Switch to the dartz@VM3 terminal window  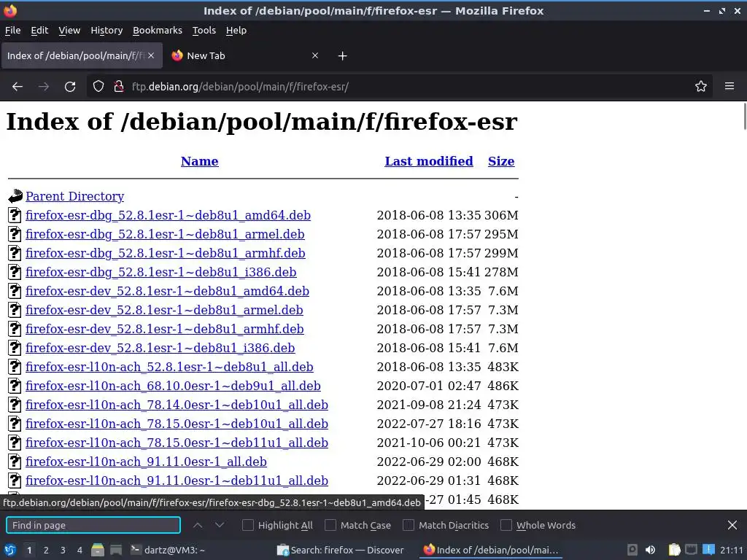[168, 550]
